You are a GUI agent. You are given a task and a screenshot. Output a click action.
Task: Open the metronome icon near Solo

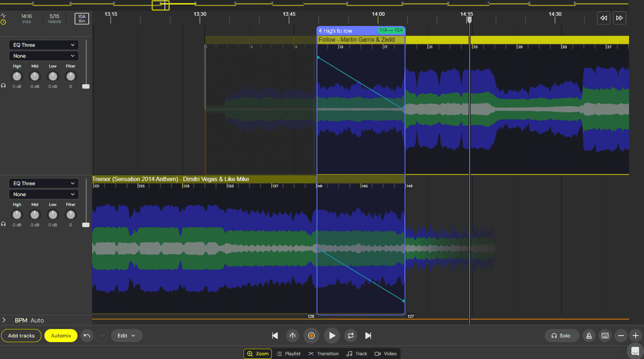coord(589,336)
